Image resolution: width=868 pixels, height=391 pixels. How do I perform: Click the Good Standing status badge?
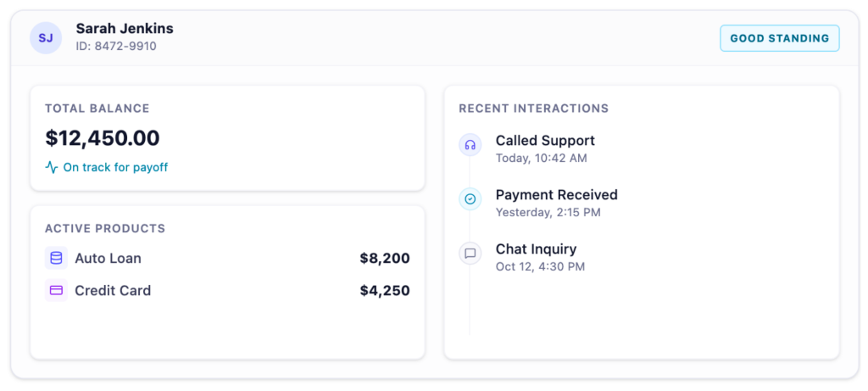[779, 38]
